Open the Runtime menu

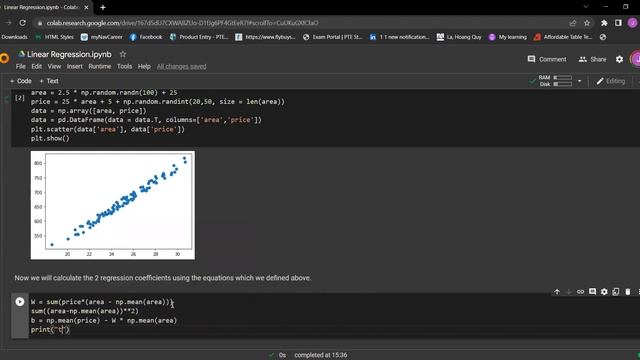pos(100,67)
